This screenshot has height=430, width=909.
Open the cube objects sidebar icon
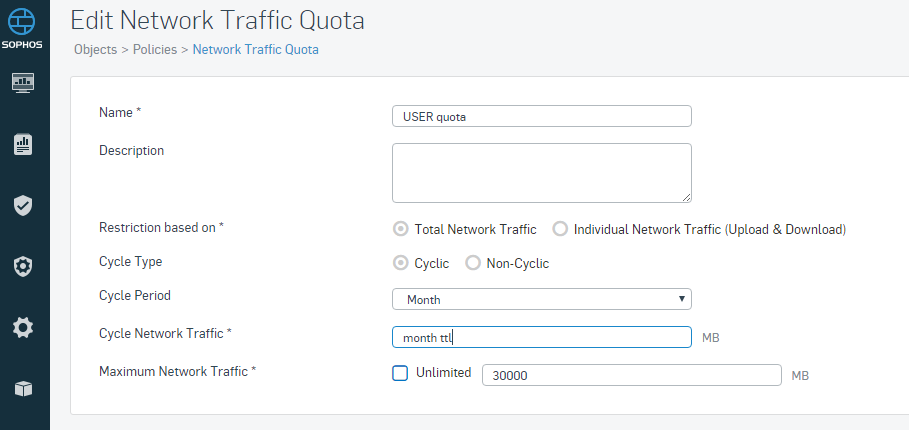(23, 389)
